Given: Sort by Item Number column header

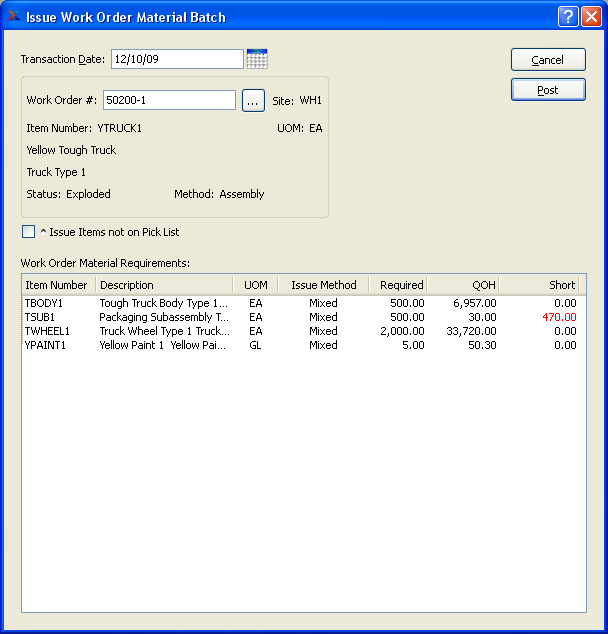Looking at the screenshot, I should (56, 285).
